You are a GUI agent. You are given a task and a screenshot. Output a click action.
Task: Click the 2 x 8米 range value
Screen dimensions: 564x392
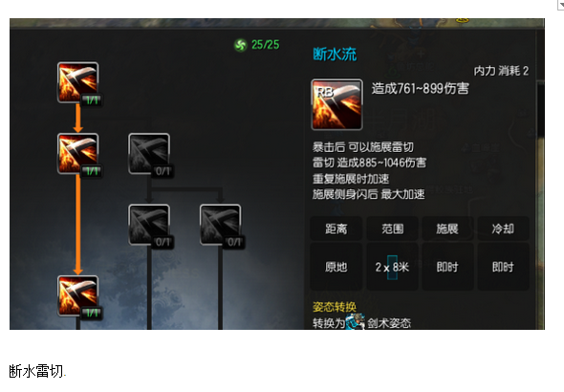point(392,267)
